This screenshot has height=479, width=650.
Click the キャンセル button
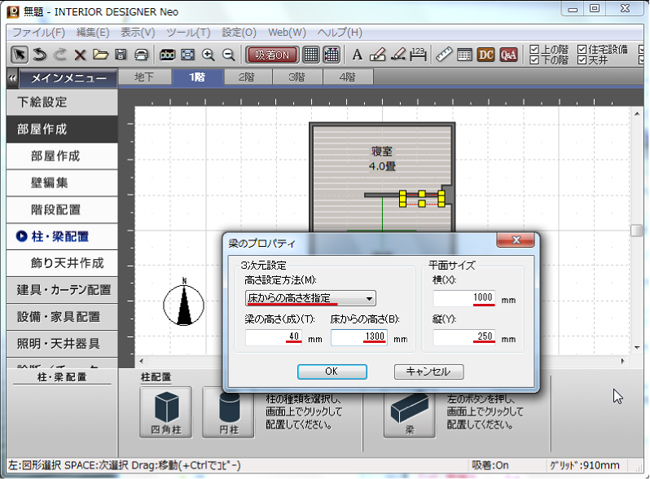tap(429, 371)
